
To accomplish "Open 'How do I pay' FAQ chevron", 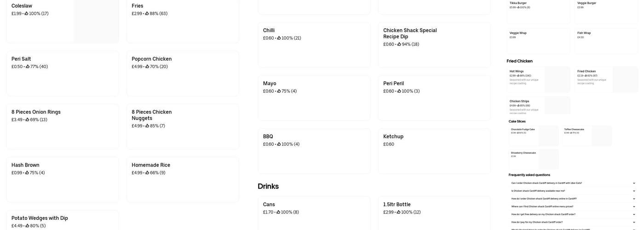I will click(x=634, y=222).
